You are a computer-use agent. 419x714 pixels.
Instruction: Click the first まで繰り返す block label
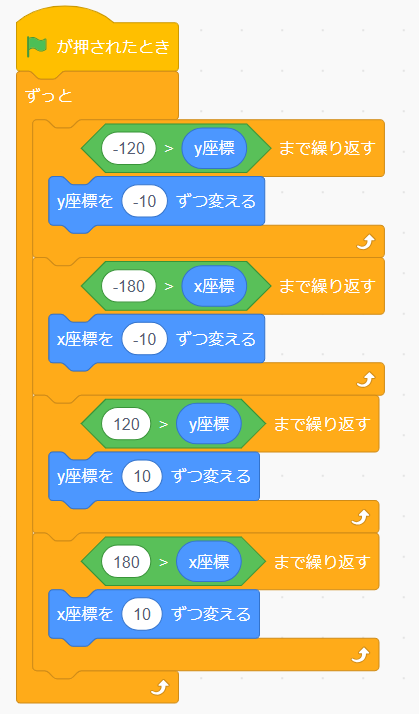click(327, 148)
